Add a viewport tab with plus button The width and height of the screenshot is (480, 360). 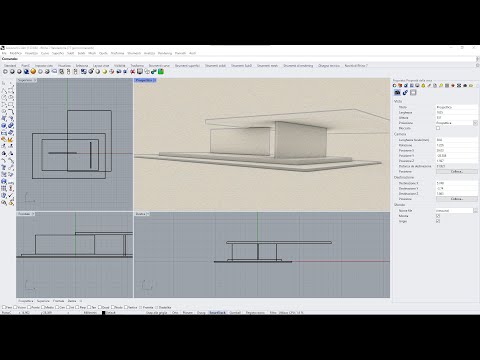81,301
